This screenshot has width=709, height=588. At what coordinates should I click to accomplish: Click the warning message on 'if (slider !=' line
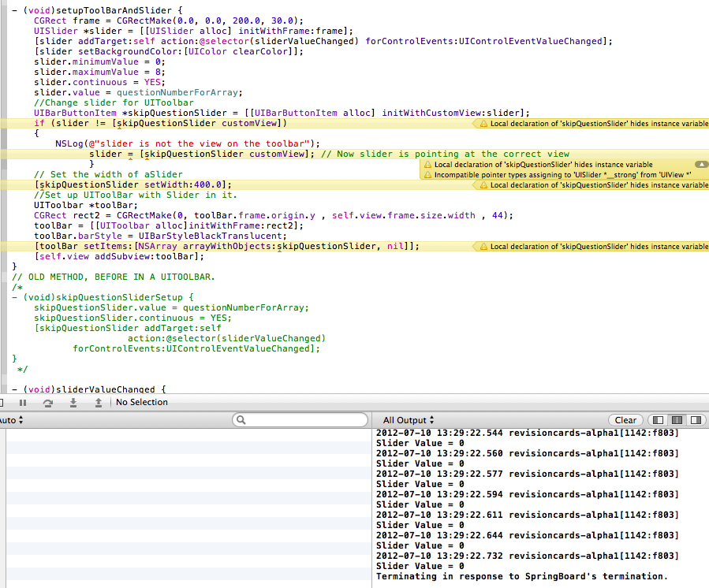point(599,124)
